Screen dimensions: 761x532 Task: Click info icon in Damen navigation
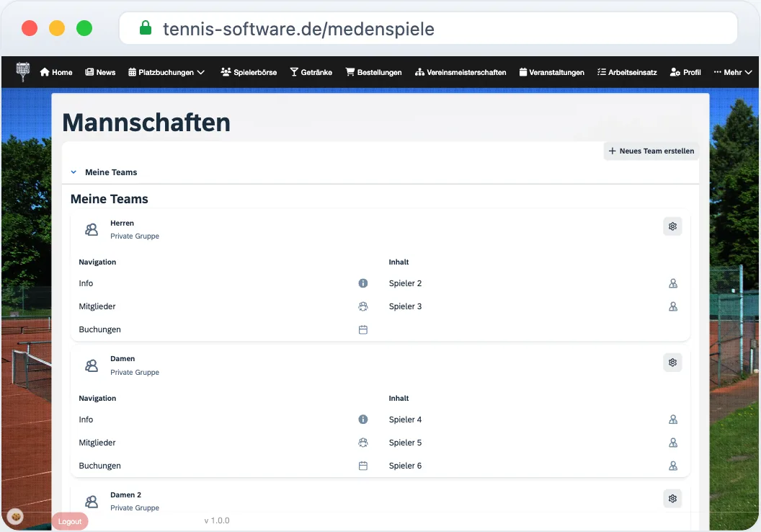click(x=363, y=420)
